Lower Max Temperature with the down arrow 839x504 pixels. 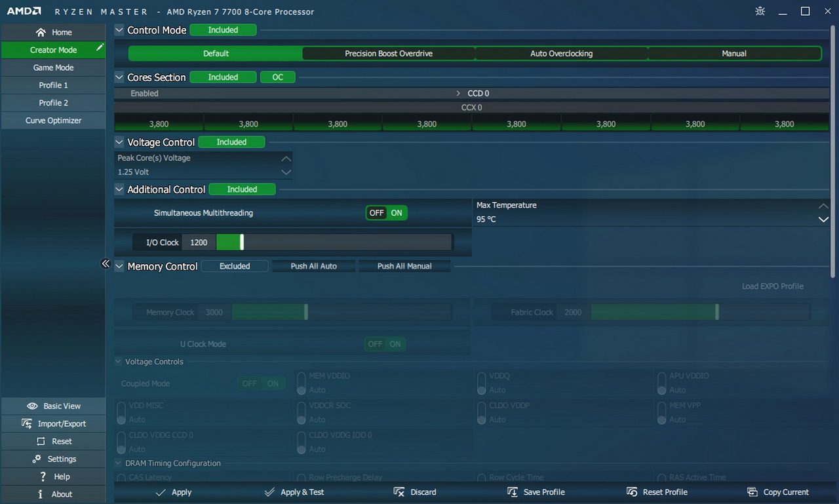824,220
